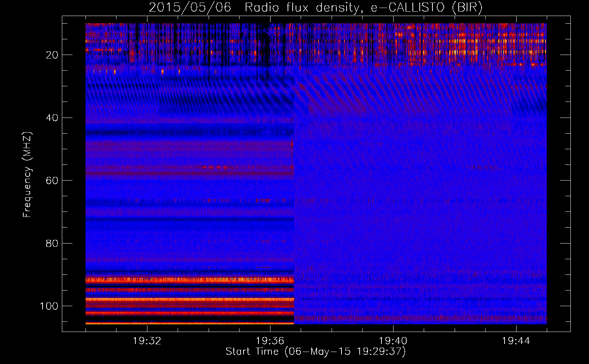Click the plot title 'Radio flux density, e-CALLISTO (BIR)'

click(x=363, y=8)
